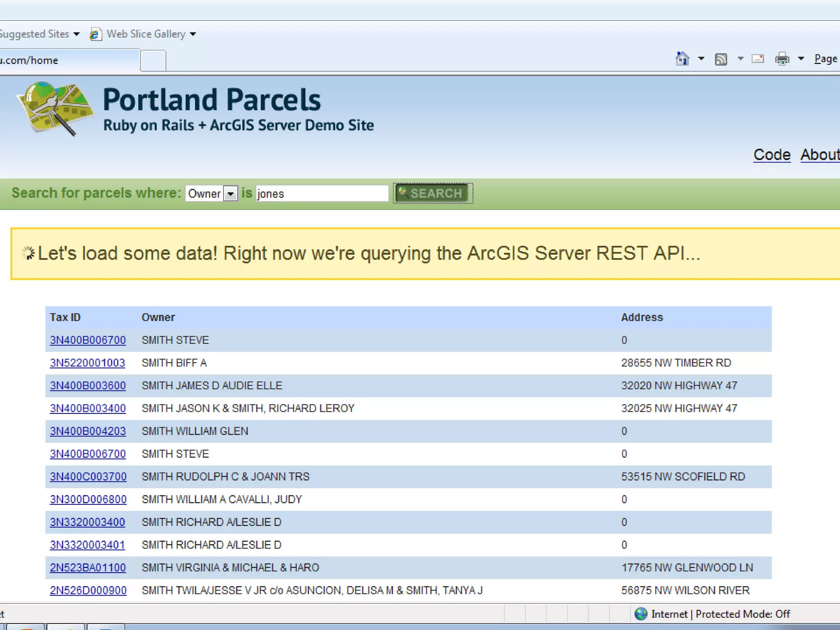Expand the Print options dropdown arrow
840x630 pixels.
pos(801,59)
